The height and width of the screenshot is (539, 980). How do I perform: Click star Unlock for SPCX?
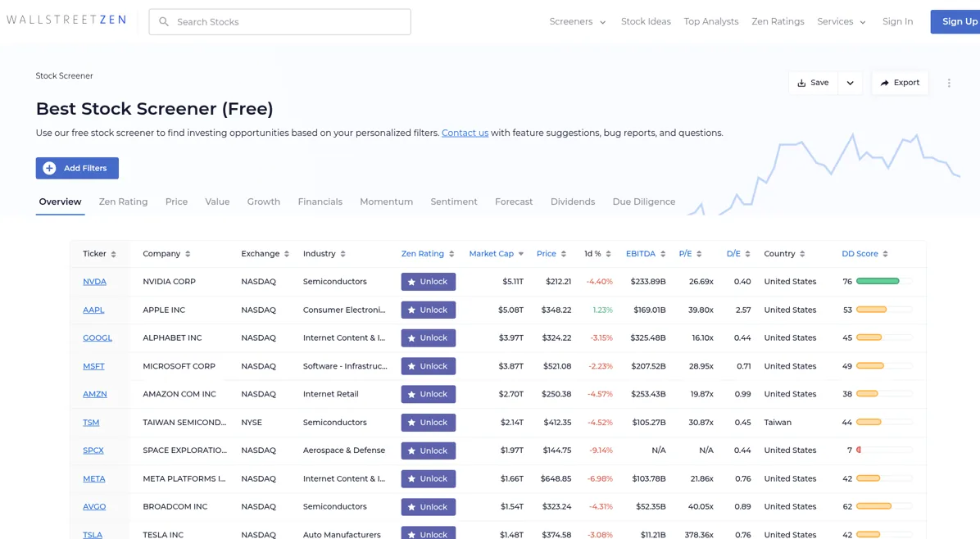(x=428, y=451)
